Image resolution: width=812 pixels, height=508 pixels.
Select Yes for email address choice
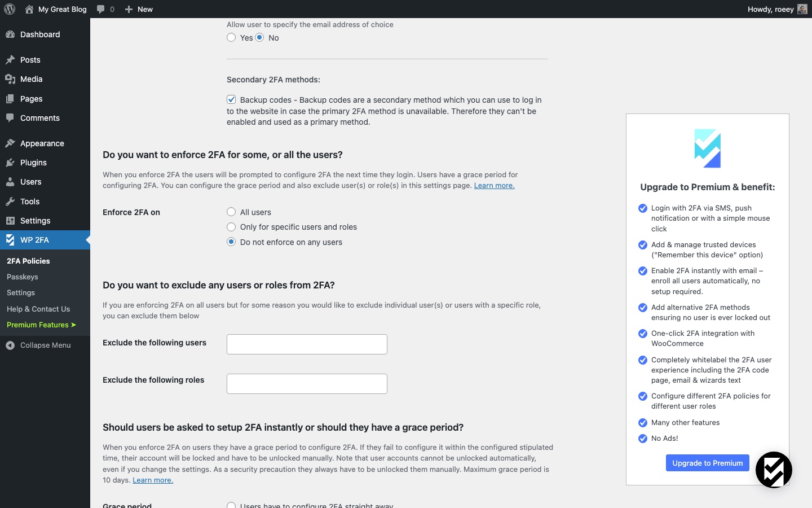pos(231,38)
